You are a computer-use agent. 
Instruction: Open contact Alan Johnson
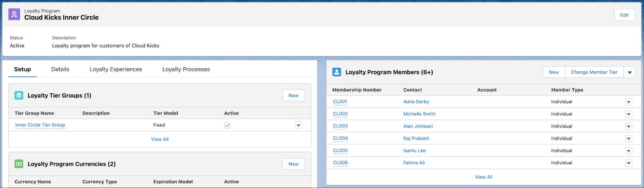coord(418,126)
